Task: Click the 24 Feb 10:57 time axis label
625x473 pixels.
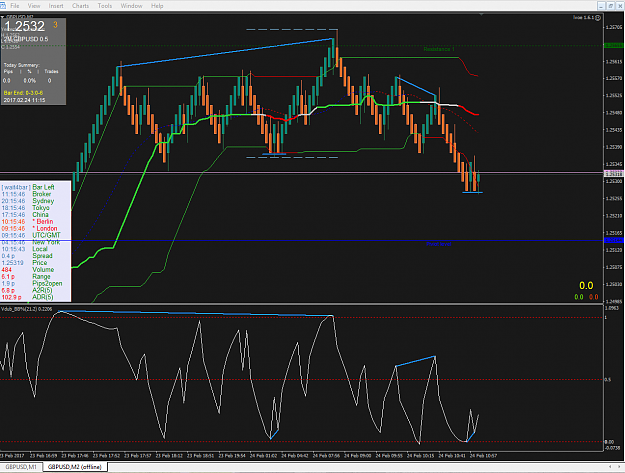Action: tap(483, 455)
